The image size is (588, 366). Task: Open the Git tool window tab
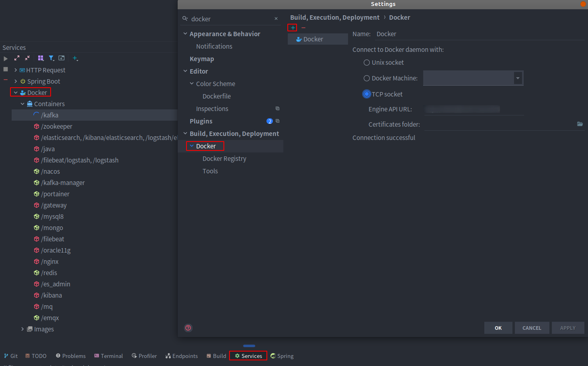pyautogui.click(x=11, y=356)
